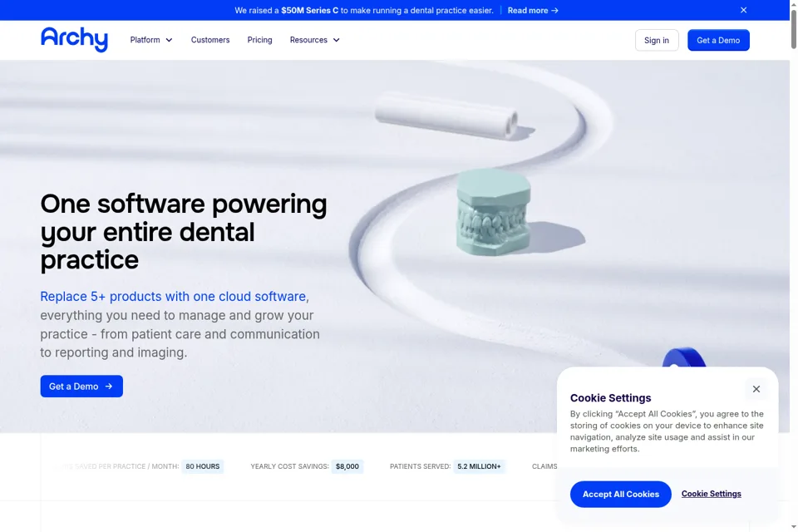This screenshot has height=532, width=798.
Task: Click Replace 5+ products blue text
Action: (x=173, y=296)
